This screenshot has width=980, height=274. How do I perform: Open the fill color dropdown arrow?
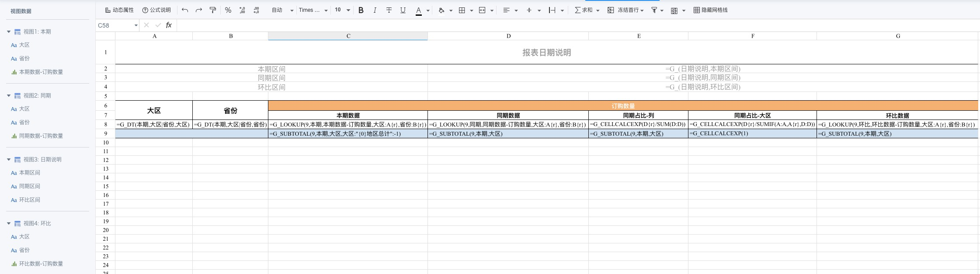451,11
